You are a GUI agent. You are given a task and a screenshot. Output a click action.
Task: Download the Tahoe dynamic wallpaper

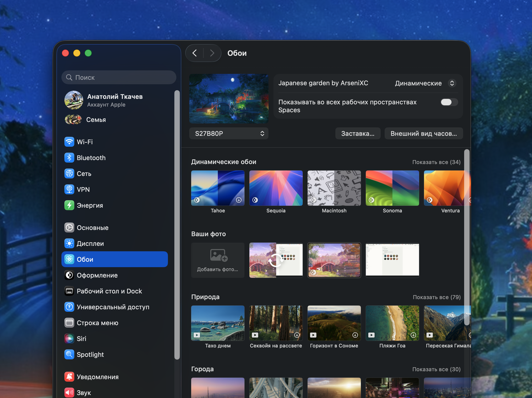(239, 200)
